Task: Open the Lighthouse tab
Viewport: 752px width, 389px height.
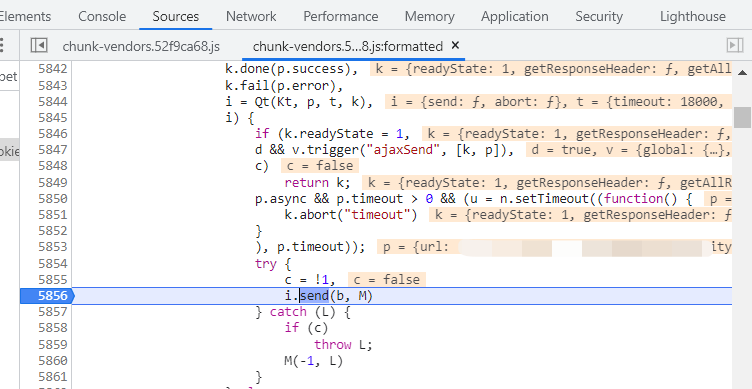Action: (x=693, y=16)
